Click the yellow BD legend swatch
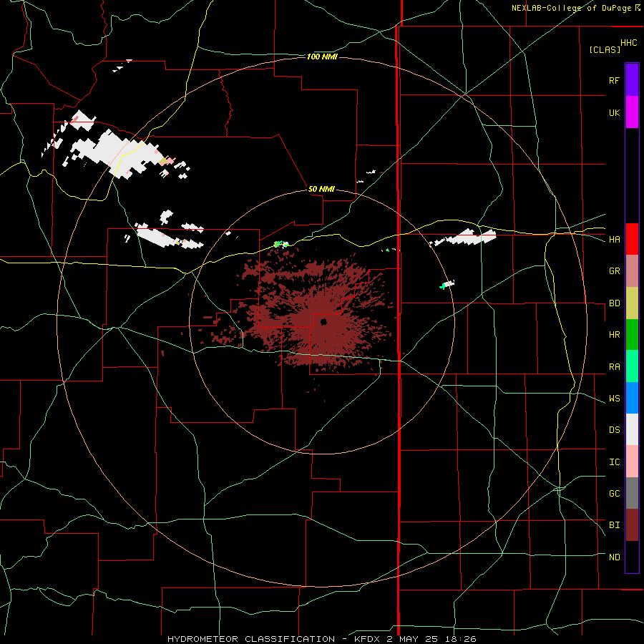This screenshot has height=644, width=644. (632, 303)
